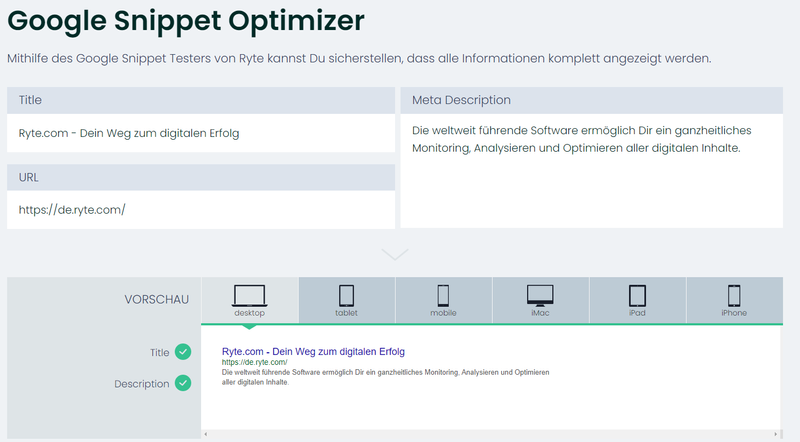Viewport: 800px width, 442px height.
Task: Click the green Description checkmark icon
Action: [183, 383]
